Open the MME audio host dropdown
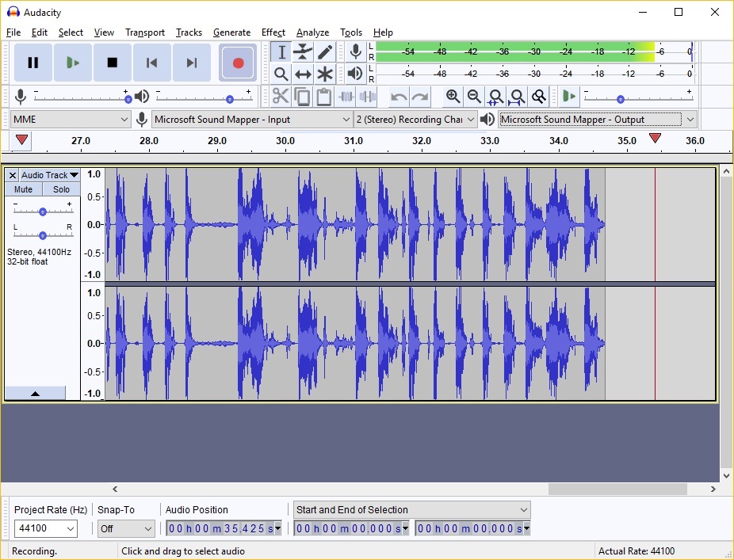 coord(71,120)
